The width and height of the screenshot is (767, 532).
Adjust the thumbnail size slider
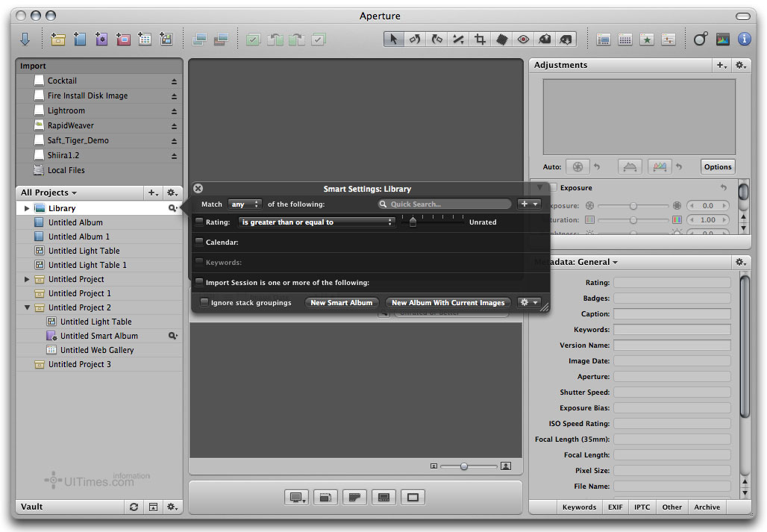pos(464,466)
